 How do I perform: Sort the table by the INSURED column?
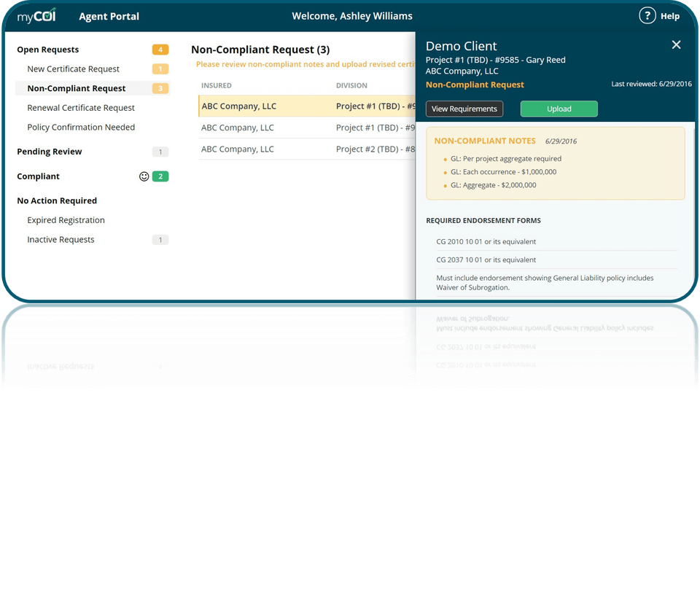(x=216, y=85)
